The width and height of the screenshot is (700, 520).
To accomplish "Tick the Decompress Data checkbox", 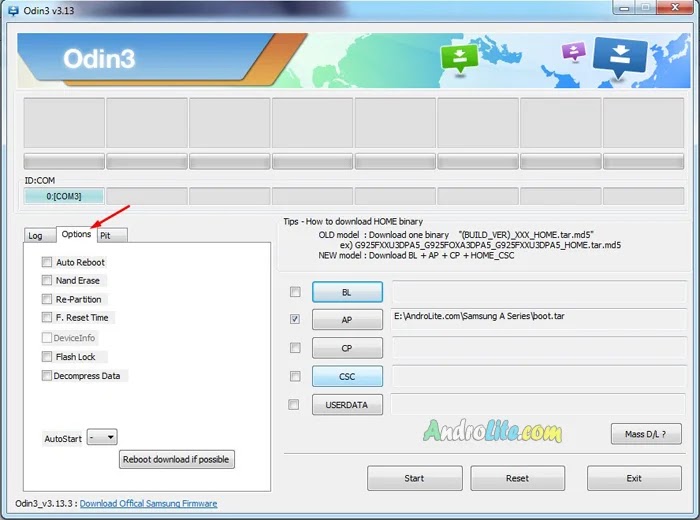I will click(46, 376).
